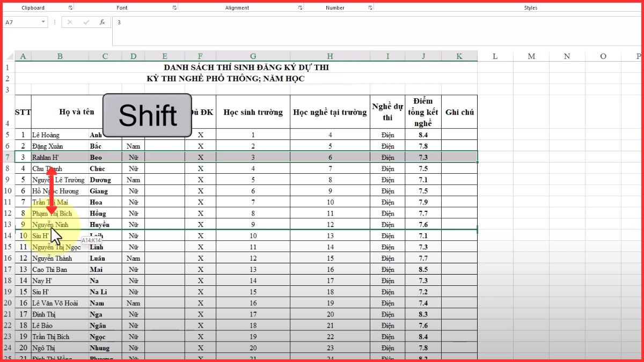This screenshot has width=644, height=362.
Task: Select column L header
Action: [x=495, y=56]
